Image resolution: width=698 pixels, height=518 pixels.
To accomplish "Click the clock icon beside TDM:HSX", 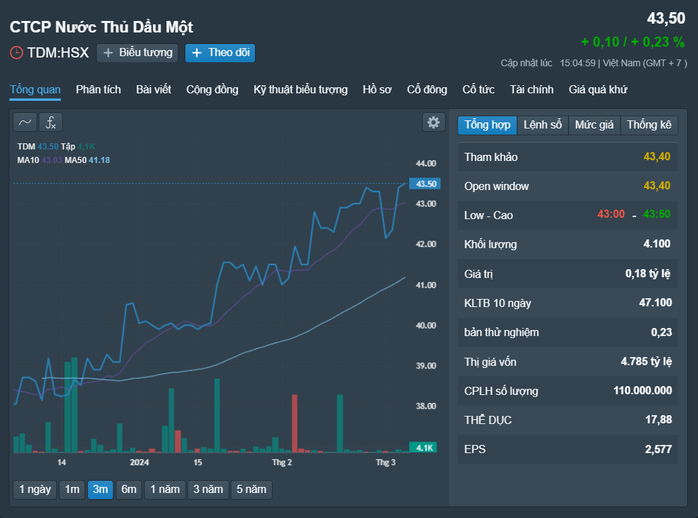I will click(x=16, y=53).
